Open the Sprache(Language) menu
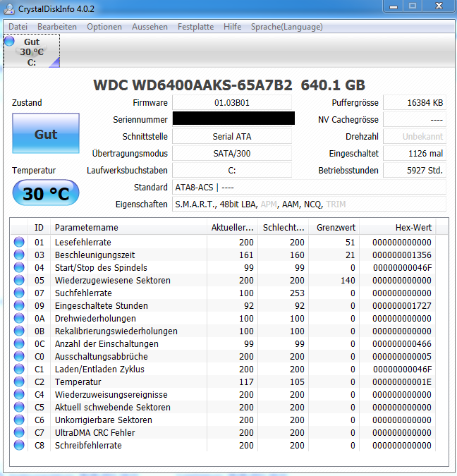This screenshot has height=476, width=457. [286, 27]
